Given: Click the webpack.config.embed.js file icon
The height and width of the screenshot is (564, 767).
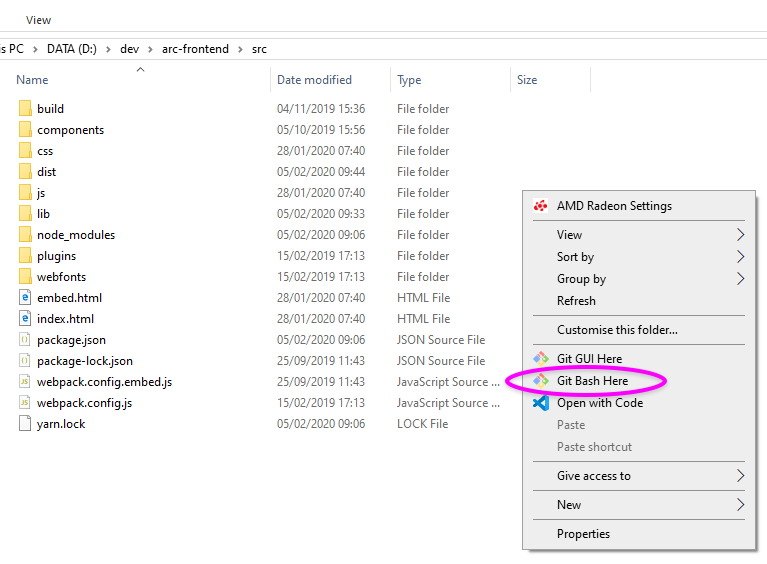Looking at the screenshot, I should click(25, 382).
